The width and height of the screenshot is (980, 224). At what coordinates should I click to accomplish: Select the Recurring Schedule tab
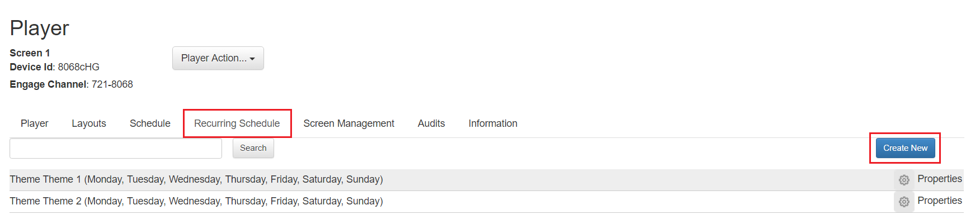coord(237,123)
